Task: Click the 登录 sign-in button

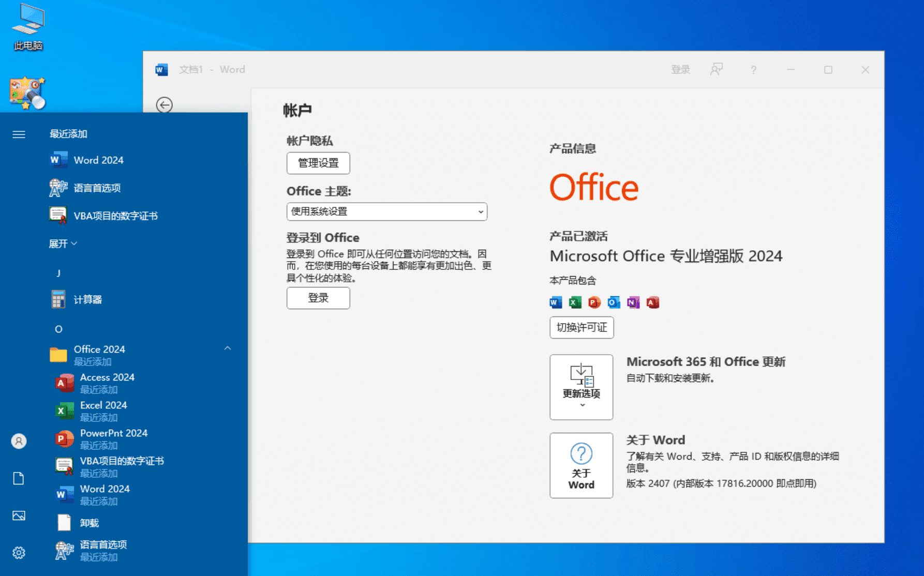Action: [318, 298]
